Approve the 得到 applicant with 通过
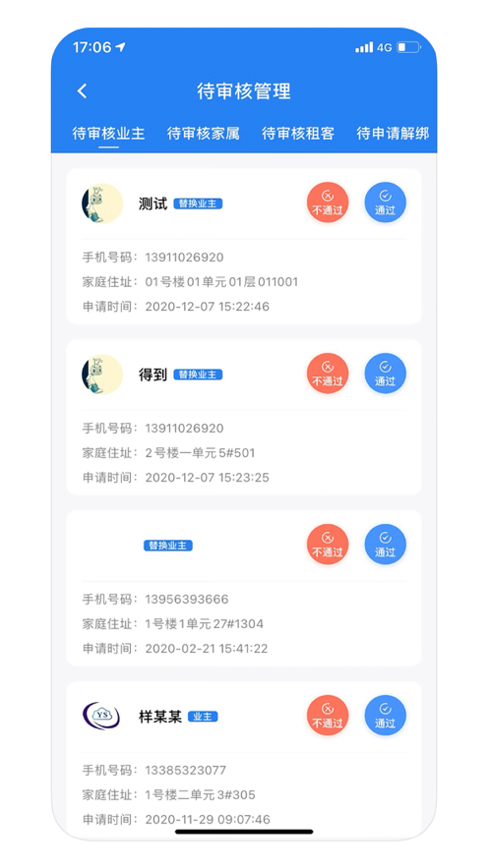Viewport: 489px width, 868px height. [386, 375]
